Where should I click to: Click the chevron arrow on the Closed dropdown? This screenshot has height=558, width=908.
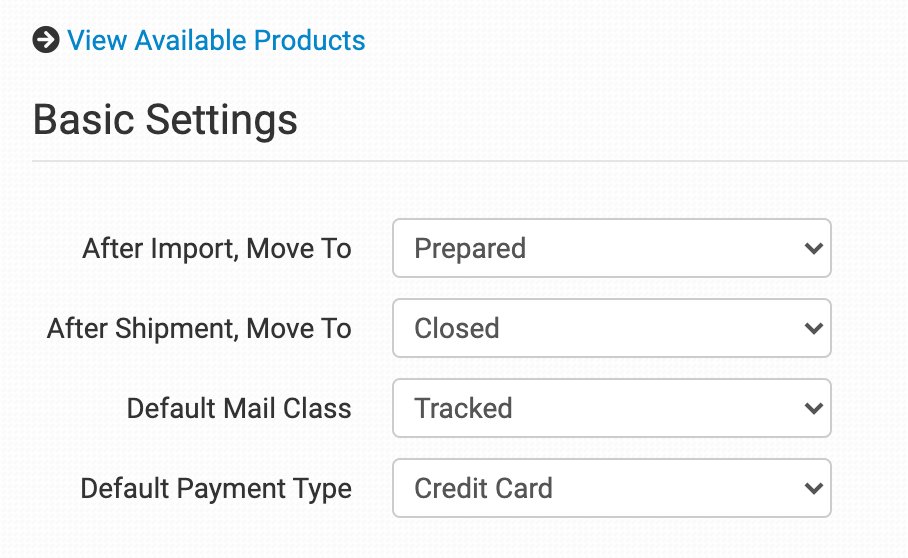pos(813,328)
